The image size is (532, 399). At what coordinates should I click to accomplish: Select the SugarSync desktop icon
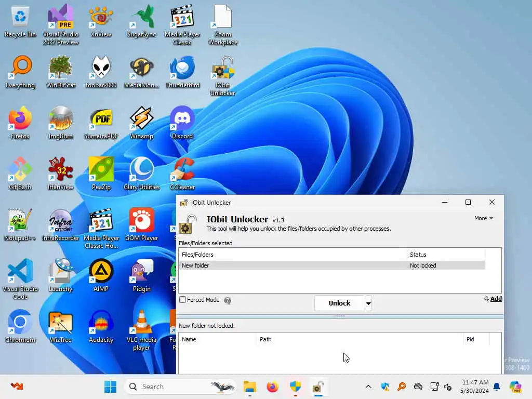coord(141,21)
